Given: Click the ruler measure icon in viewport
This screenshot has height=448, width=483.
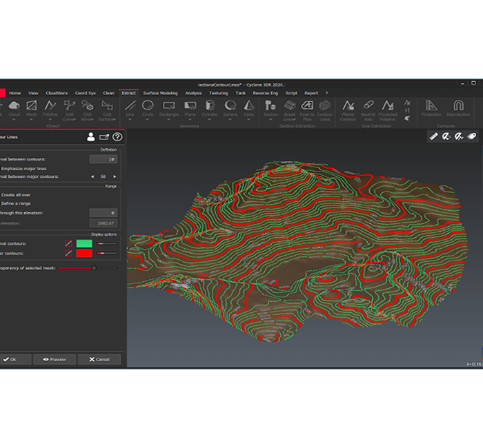Looking at the screenshot, I should pyautogui.click(x=434, y=136).
